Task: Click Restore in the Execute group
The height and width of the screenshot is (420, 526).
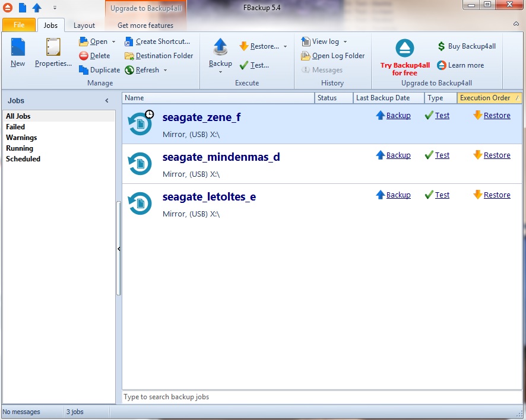Action: coord(259,46)
